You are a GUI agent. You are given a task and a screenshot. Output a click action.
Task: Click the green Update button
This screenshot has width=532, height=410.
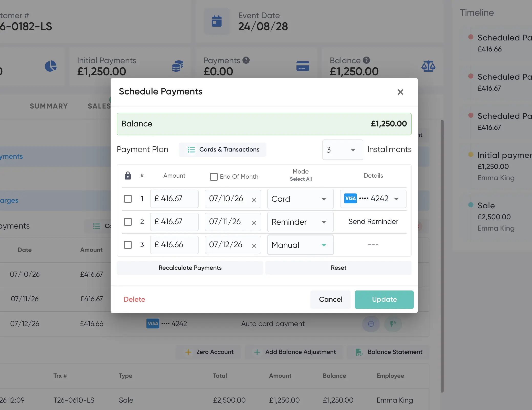point(384,299)
